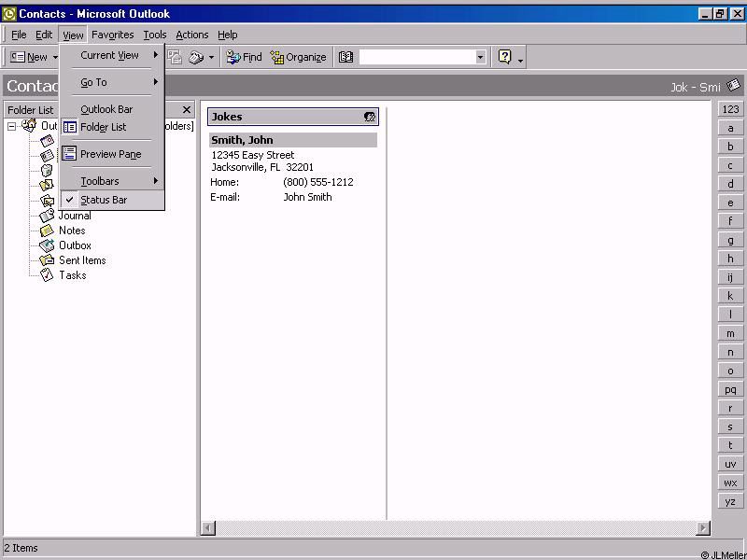Image resolution: width=747 pixels, height=560 pixels.
Task: Jump to contacts starting with j using ij
Action: (730, 277)
